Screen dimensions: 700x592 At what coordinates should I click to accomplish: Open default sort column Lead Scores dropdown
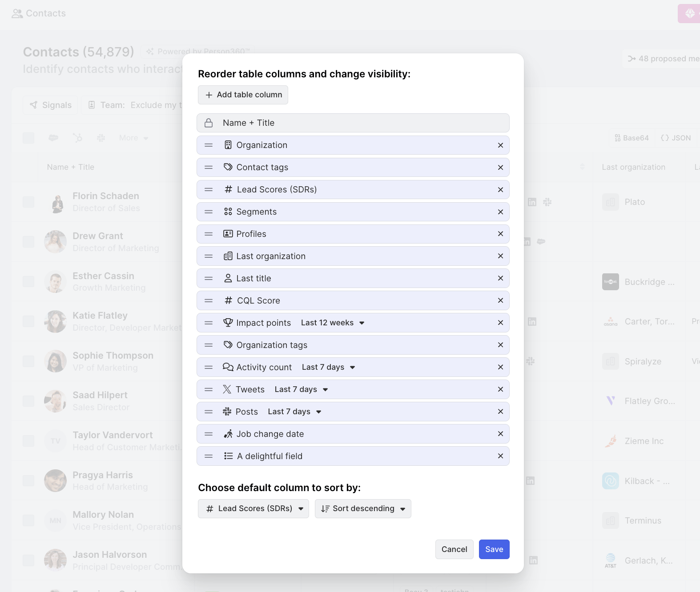coord(253,509)
